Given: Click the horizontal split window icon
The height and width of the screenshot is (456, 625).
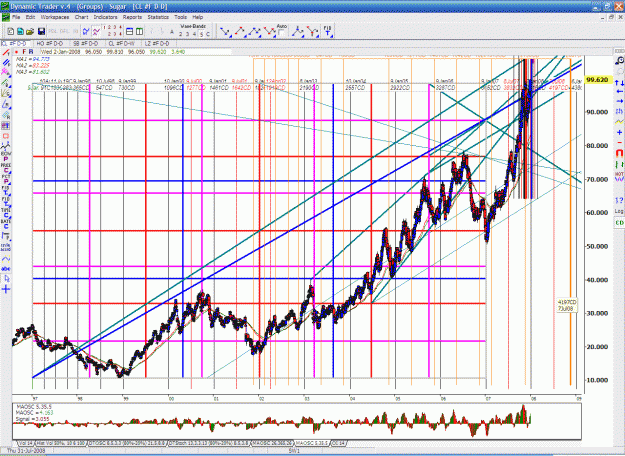Looking at the screenshot, I should (130, 32).
